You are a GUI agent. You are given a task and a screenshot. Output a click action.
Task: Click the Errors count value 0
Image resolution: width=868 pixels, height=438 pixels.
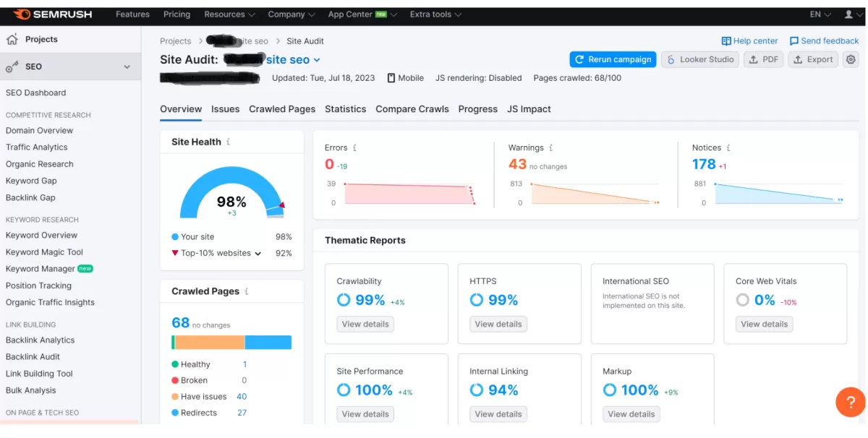(x=330, y=165)
